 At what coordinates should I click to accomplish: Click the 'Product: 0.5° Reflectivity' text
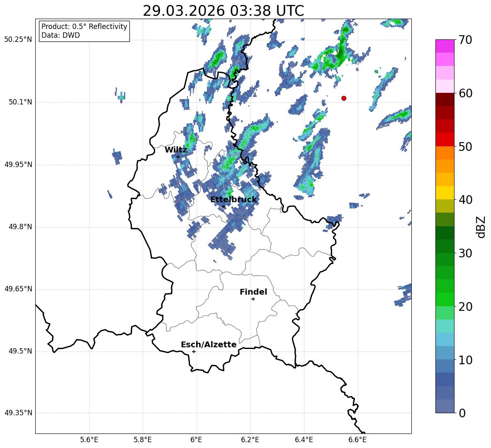(84, 27)
